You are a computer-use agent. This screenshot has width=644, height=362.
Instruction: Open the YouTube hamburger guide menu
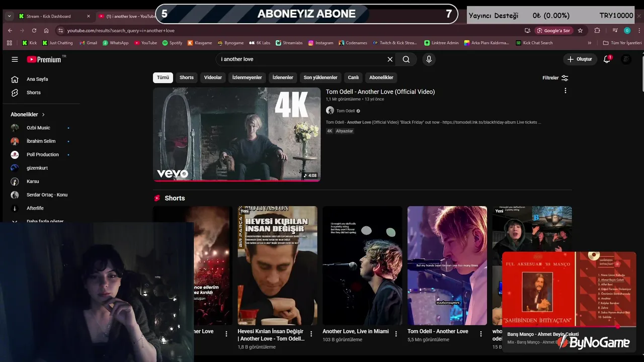(15, 59)
